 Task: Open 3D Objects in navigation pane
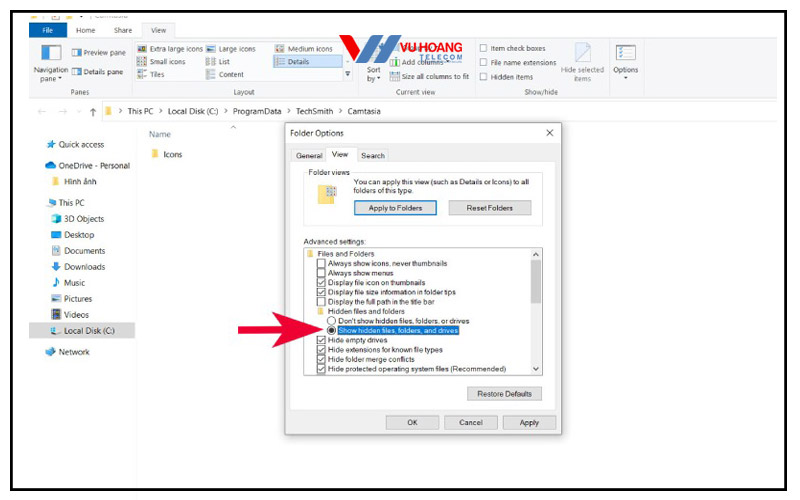[x=83, y=219]
